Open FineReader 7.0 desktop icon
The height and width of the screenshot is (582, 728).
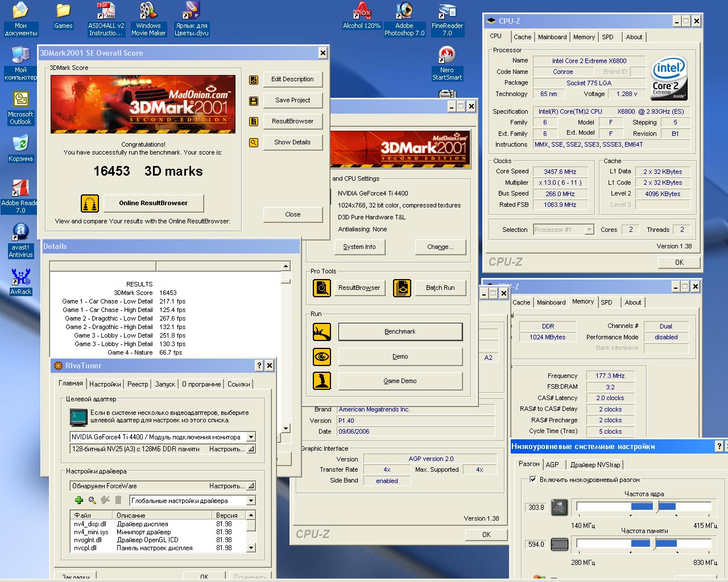[447, 19]
